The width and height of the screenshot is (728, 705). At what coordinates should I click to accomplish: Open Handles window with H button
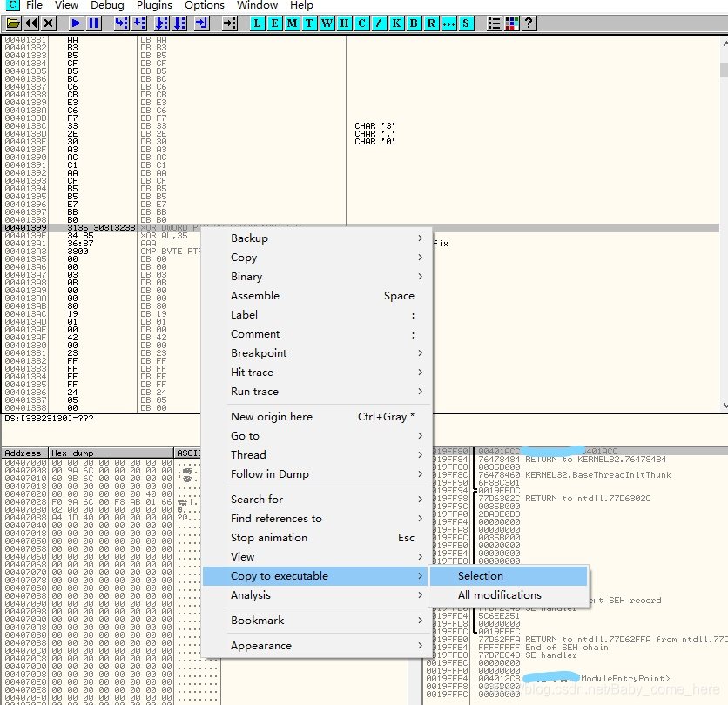(x=344, y=23)
